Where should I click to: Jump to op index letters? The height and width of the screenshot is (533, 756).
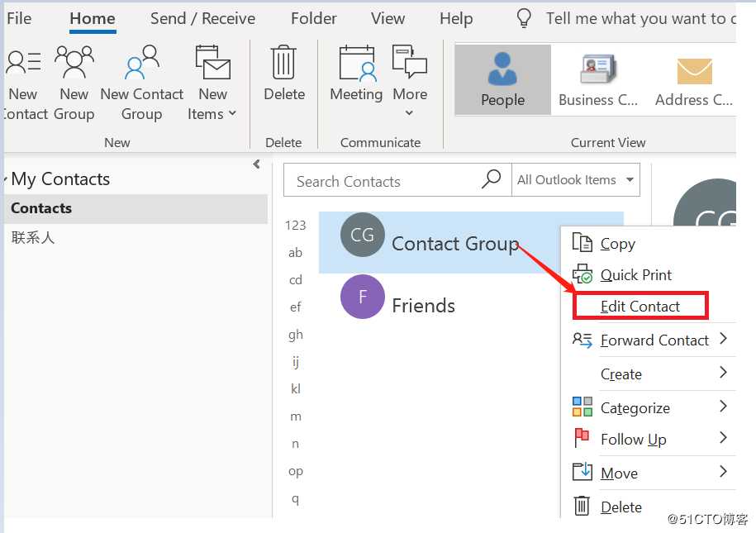click(x=295, y=471)
